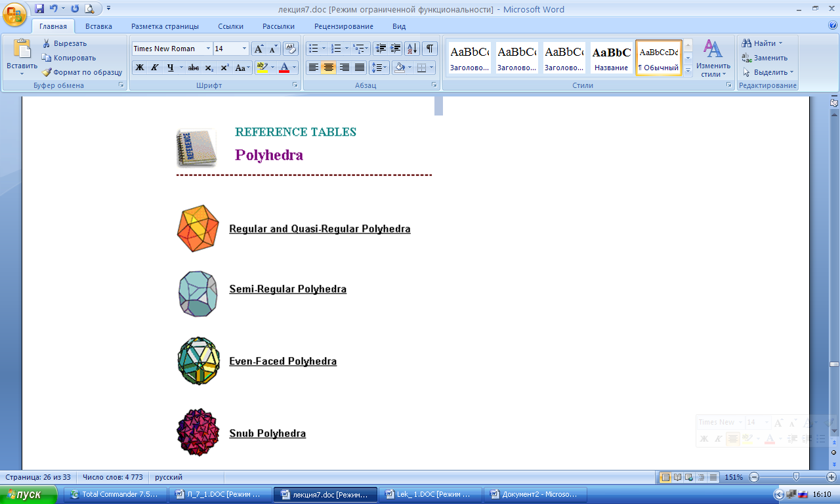Open Regular and Quasi-Regular Polyhedra link
Viewport: 840px width, 504px height.
tap(320, 229)
